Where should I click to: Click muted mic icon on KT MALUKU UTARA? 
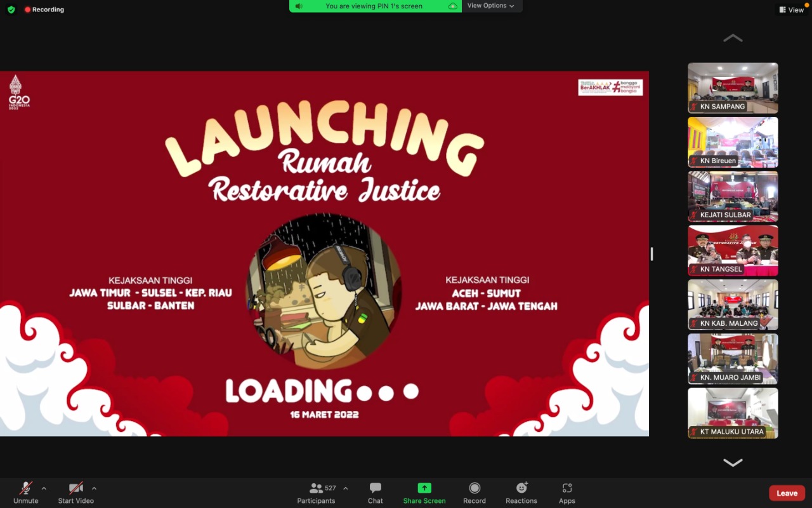(x=694, y=432)
